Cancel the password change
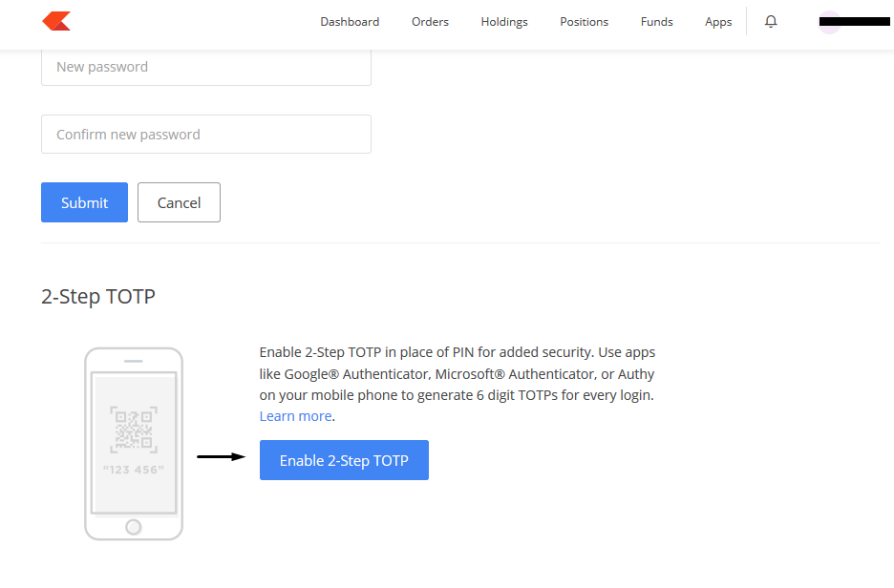This screenshot has height=588, width=894. pos(179,202)
